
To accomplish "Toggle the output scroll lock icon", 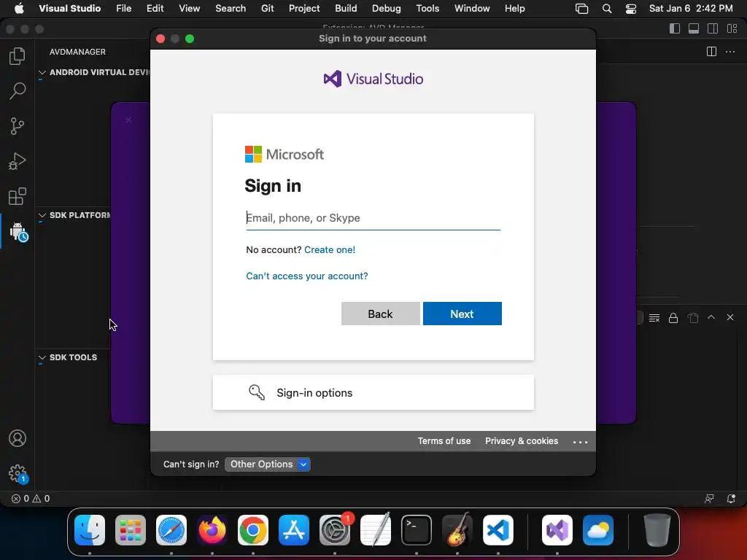I will pos(673,318).
